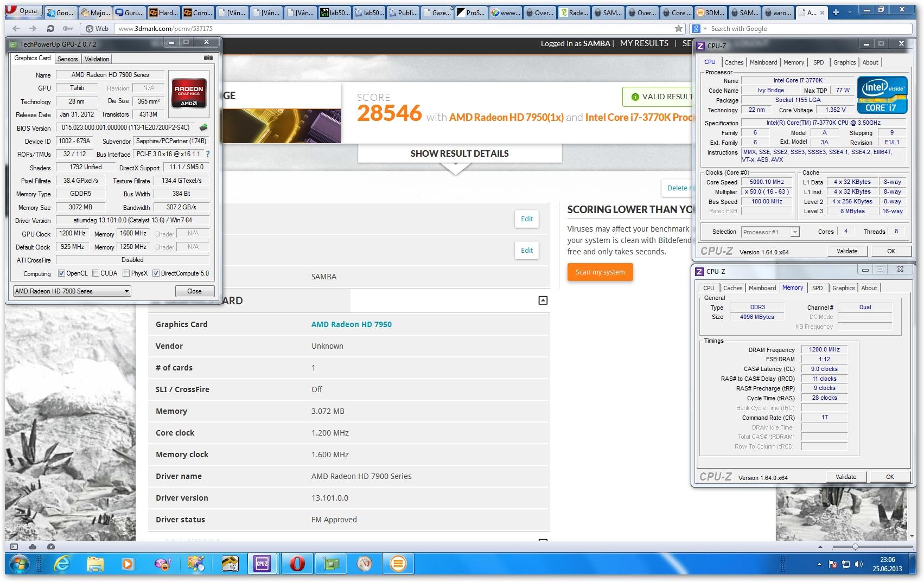Click the volume speaker tray icon

(858, 565)
